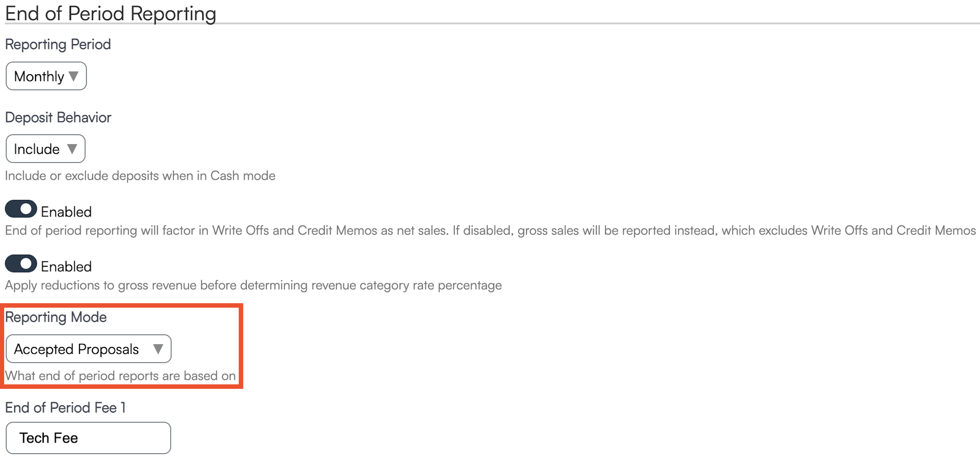Image resolution: width=980 pixels, height=457 pixels.
Task: Click the Tech Fee input field
Action: pyautogui.click(x=88, y=438)
